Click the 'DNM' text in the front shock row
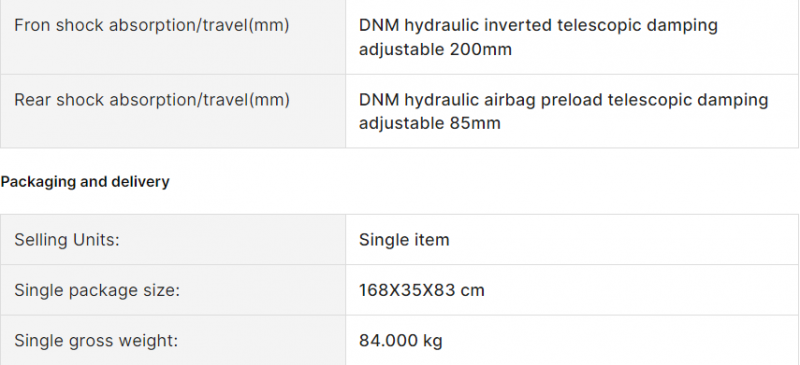Viewport: 800px width, 365px height. point(379,25)
